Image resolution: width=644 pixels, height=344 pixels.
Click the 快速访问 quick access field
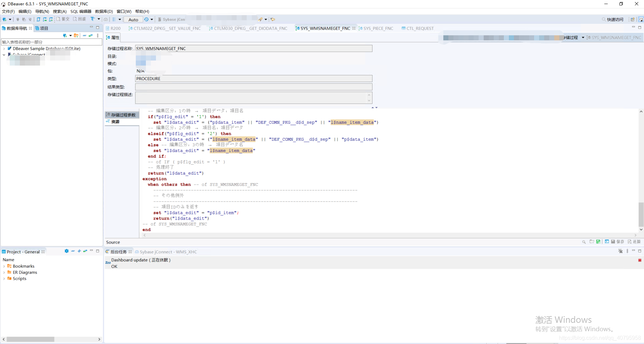(x=613, y=20)
